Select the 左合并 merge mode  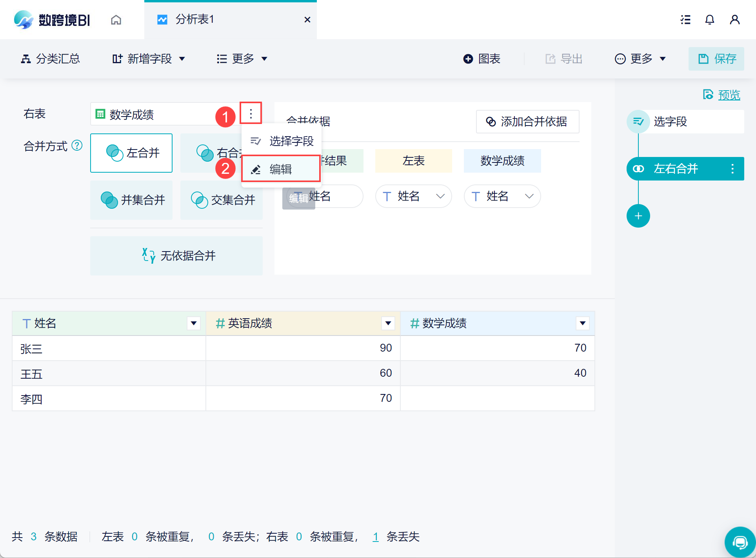pyautogui.click(x=131, y=153)
